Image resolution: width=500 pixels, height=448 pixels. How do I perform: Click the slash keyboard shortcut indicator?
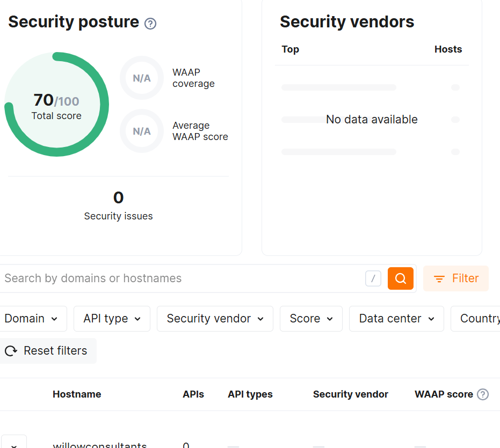[x=373, y=278]
